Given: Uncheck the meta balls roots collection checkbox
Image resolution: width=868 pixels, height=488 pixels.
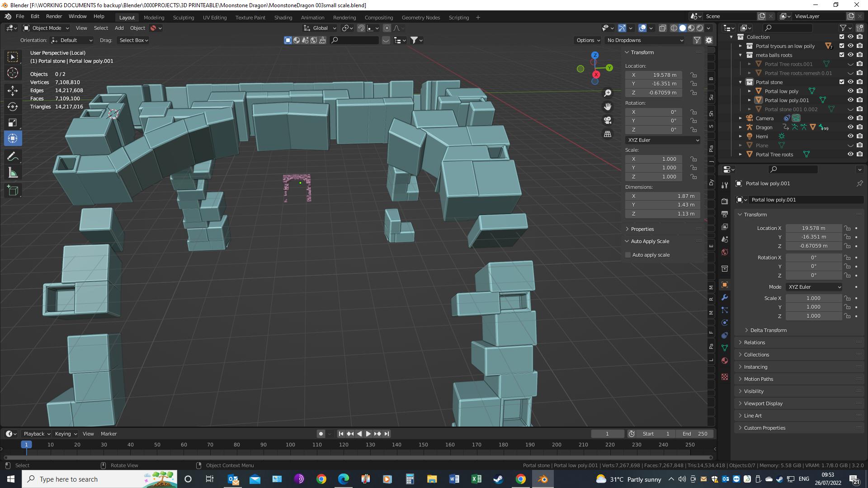Looking at the screenshot, I should [x=842, y=55].
